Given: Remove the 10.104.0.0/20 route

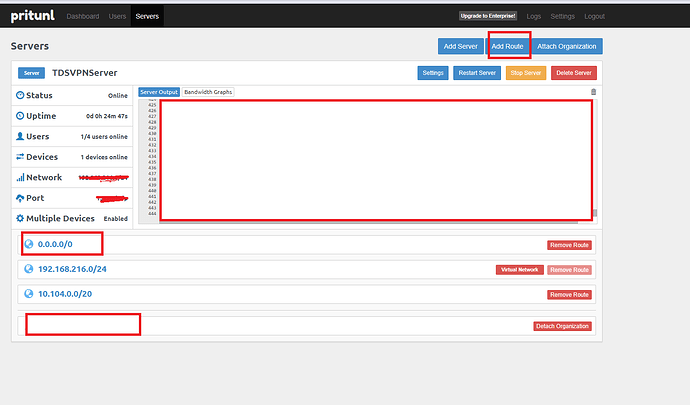Looking at the screenshot, I should (569, 295).
